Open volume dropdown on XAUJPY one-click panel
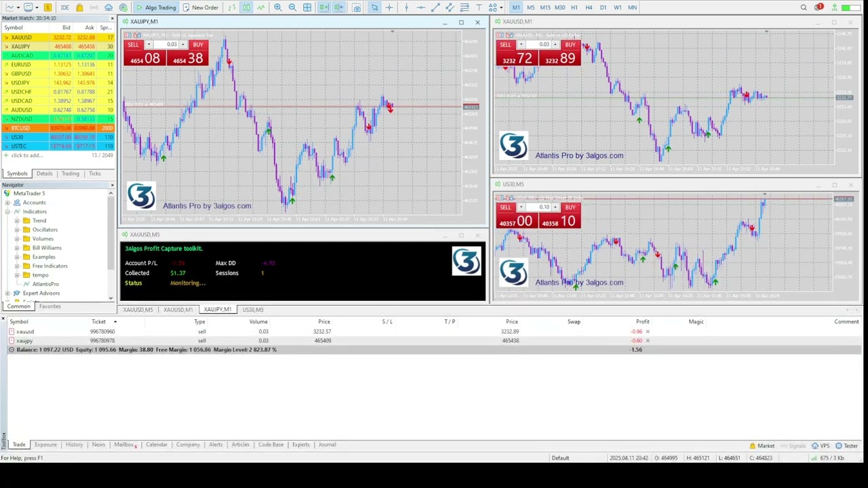868x488 pixels. tap(149, 45)
